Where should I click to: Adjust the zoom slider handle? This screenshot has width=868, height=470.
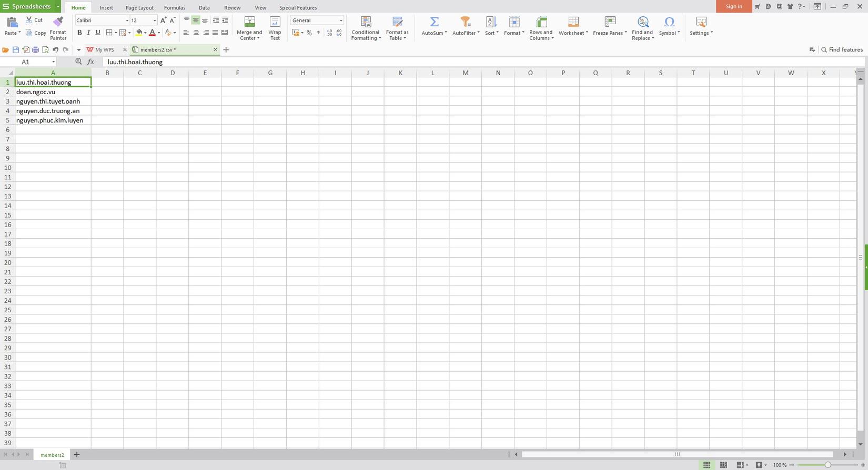(827, 465)
